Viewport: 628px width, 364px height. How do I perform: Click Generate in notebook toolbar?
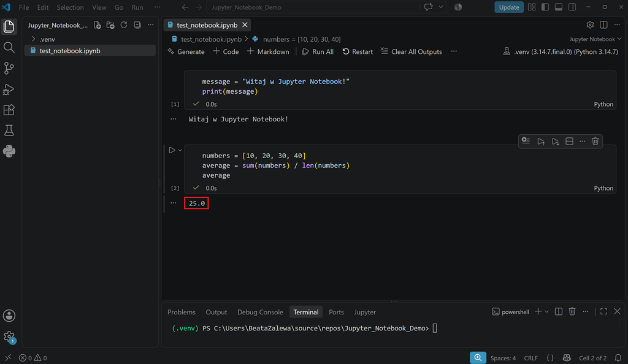pyautogui.click(x=186, y=51)
